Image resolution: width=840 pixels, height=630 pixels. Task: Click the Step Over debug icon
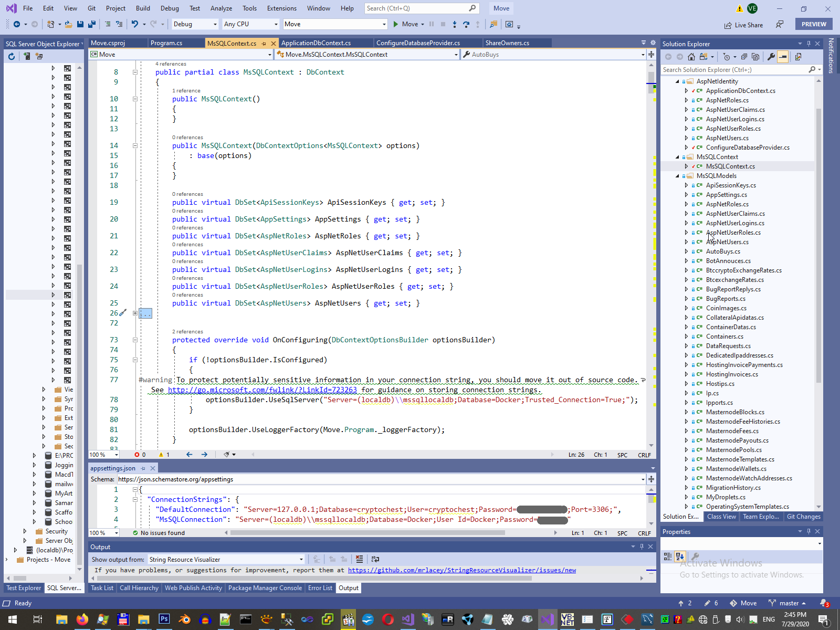466,24
